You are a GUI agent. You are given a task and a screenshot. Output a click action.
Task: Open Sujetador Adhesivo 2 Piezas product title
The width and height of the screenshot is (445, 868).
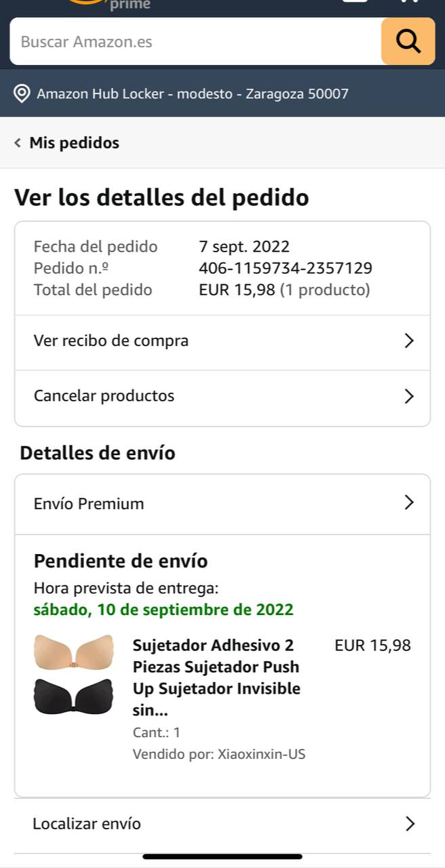[217, 677]
